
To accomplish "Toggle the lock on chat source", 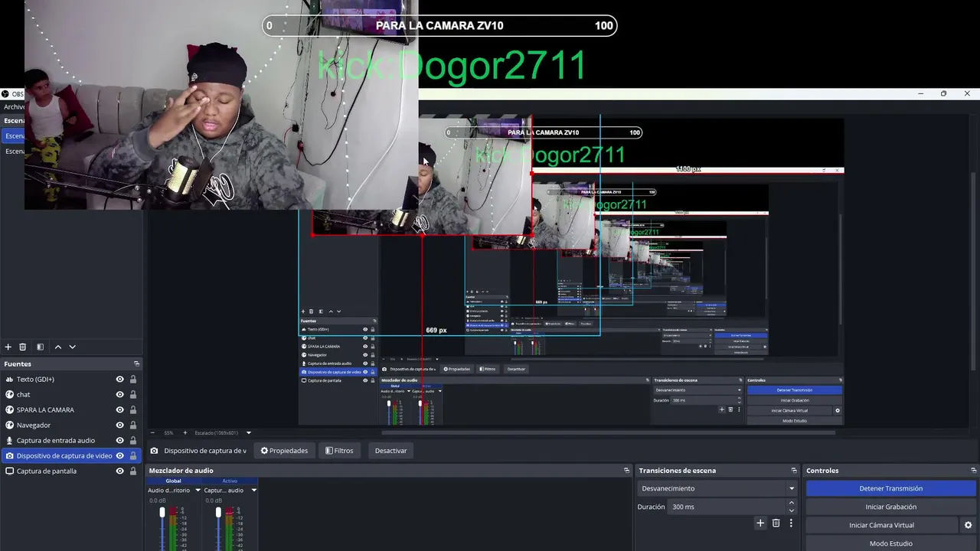I will [x=133, y=394].
